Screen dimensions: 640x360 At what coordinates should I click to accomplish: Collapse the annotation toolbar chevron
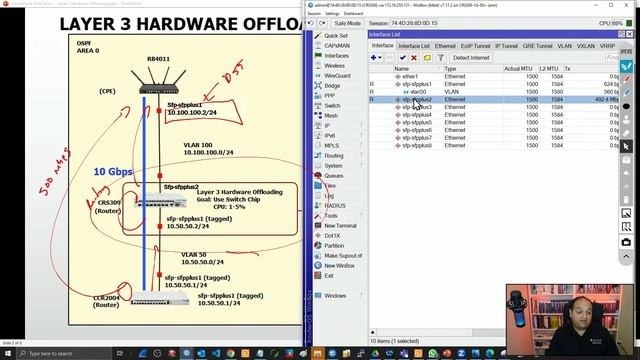tap(626, 256)
